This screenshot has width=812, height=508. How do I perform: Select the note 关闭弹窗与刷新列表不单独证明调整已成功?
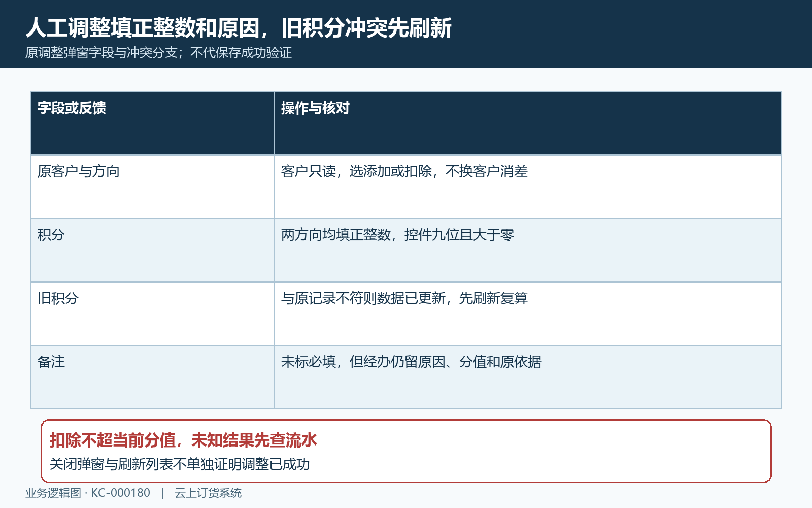[x=180, y=464]
